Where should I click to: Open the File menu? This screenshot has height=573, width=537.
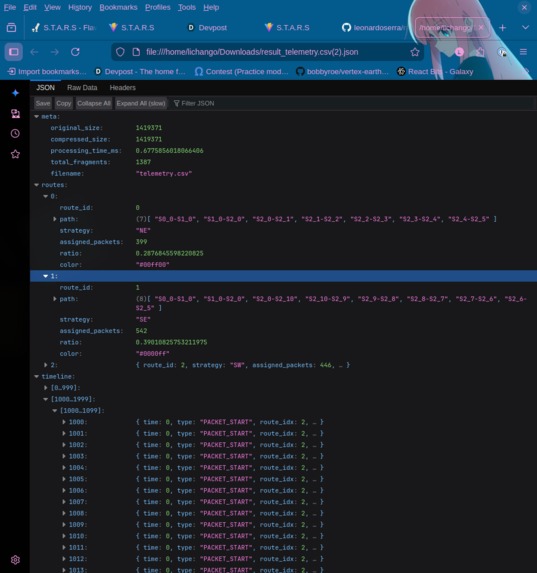10,7
